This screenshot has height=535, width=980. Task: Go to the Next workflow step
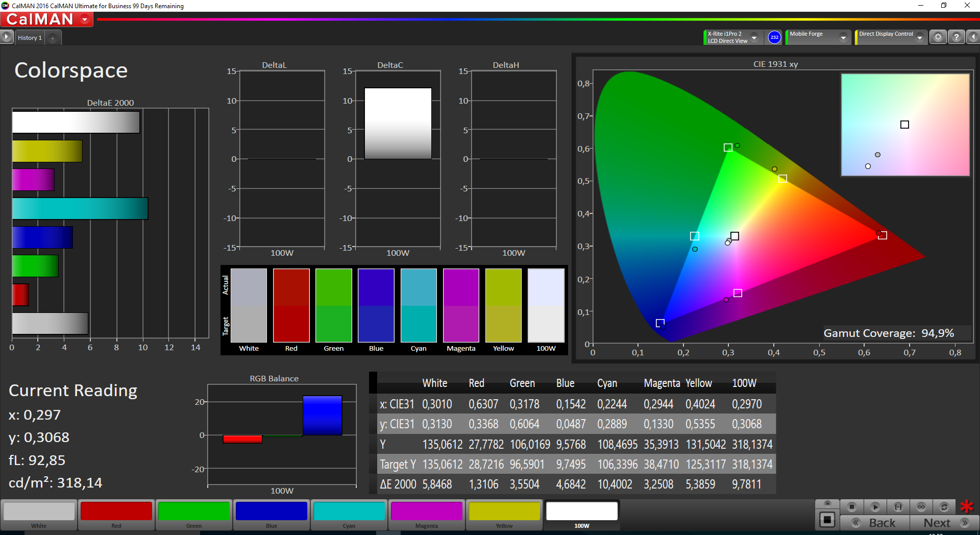944,523
